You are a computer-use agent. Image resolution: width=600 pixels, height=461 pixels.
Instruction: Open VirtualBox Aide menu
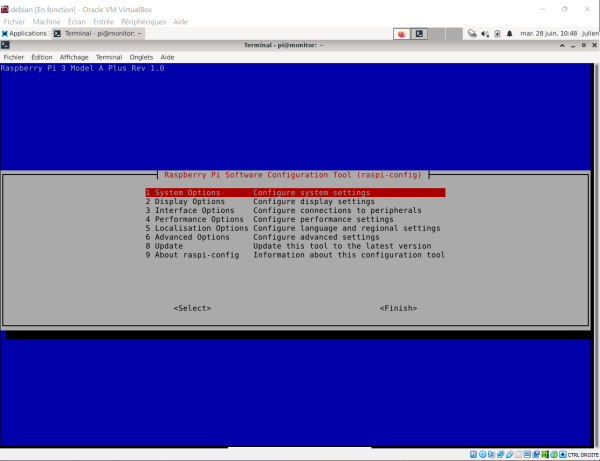coord(180,22)
